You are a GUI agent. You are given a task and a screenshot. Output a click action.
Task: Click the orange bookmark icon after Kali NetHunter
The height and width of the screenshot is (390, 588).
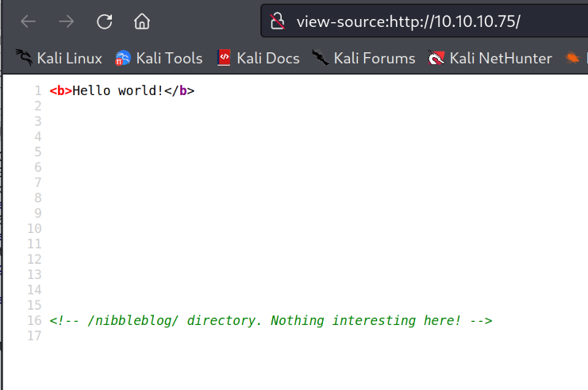[572, 58]
